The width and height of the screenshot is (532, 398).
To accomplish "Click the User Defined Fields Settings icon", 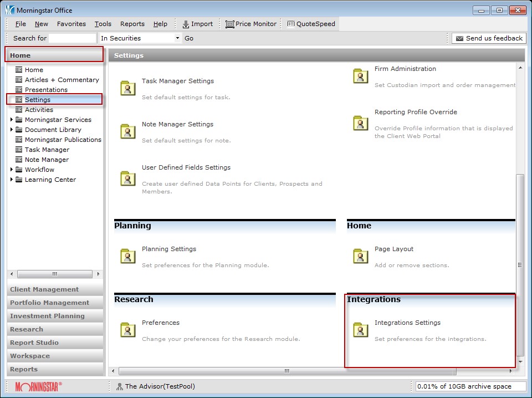I will click(x=128, y=178).
